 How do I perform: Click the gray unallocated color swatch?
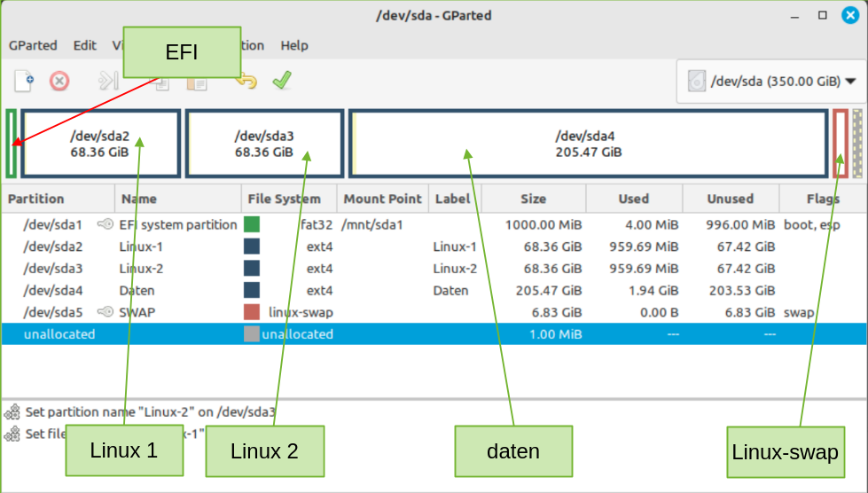point(252,333)
